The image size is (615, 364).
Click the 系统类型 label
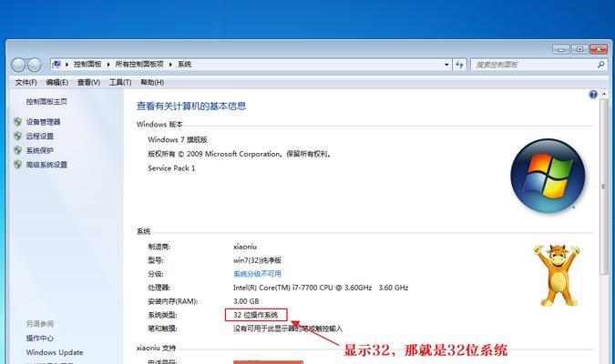tap(162, 315)
